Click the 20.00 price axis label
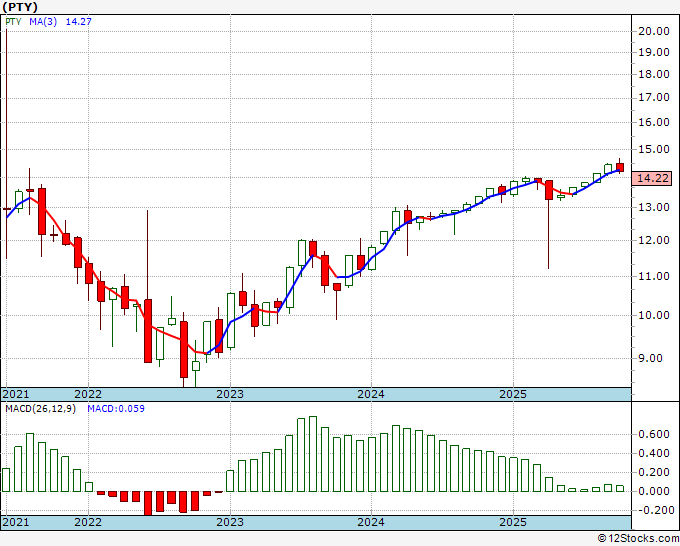This screenshot has width=680, height=546. [654, 31]
